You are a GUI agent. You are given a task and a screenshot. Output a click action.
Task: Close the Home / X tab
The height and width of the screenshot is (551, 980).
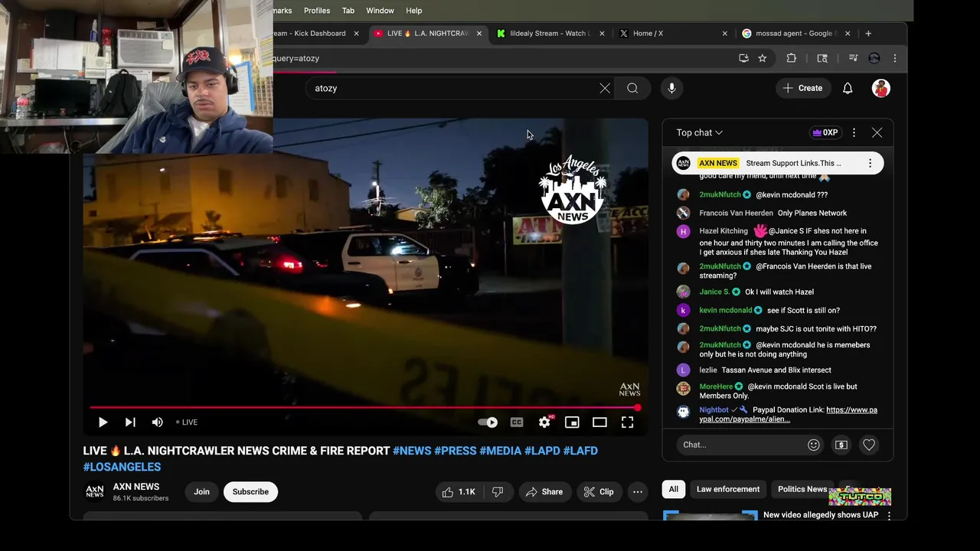724,34
